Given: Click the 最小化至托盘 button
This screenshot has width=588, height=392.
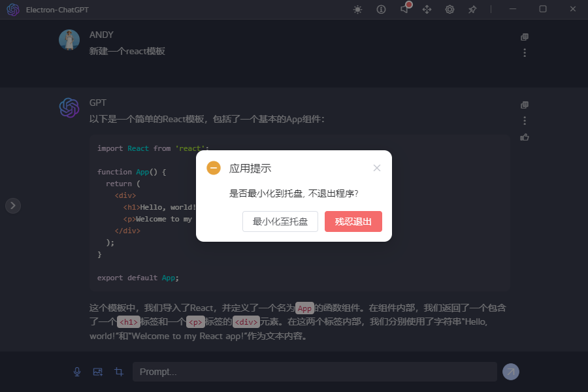Looking at the screenshot, I should coord(280,221).
